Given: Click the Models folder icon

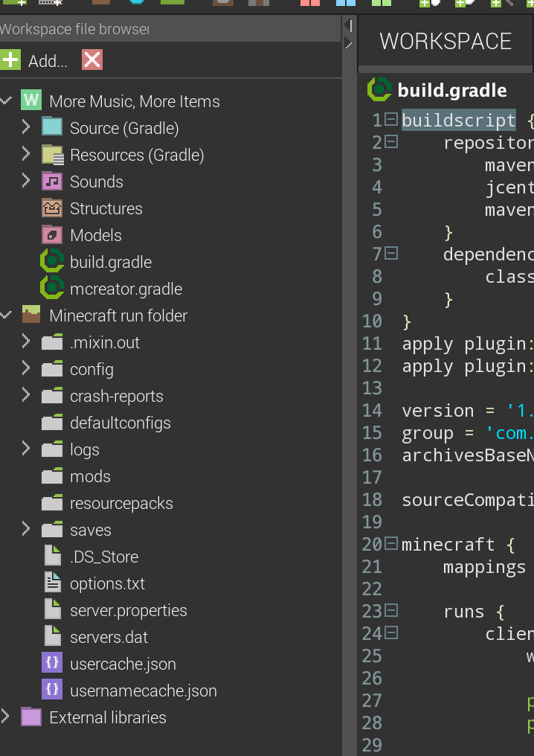Looking at the screenshot, I should pyautogui.click(x=52, y=235).
